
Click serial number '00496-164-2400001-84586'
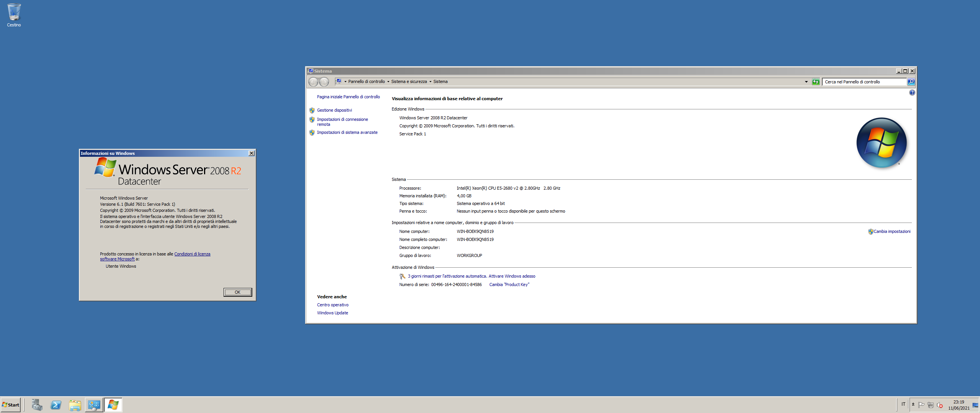pos(456,285)
